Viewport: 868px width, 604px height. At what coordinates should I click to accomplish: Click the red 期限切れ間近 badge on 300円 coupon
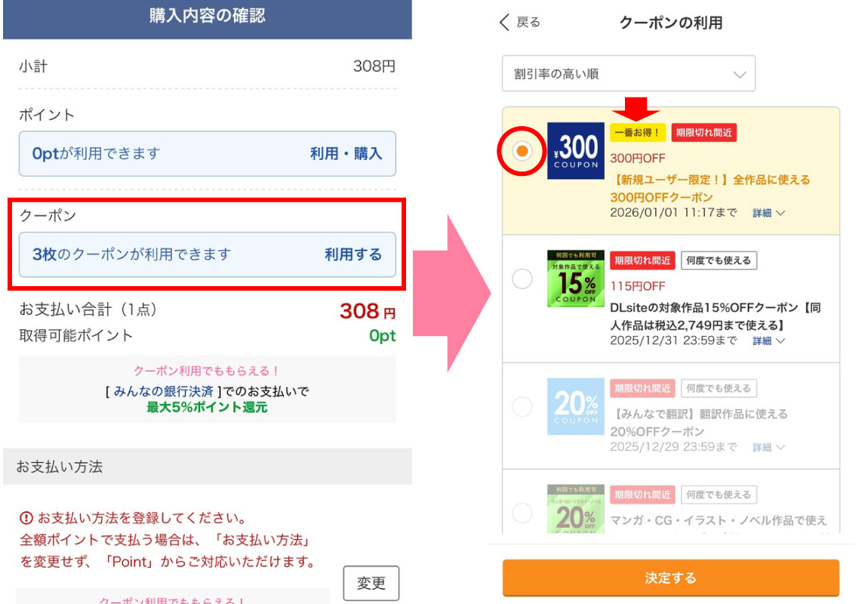pyautogui.click(x=703, y=133)
